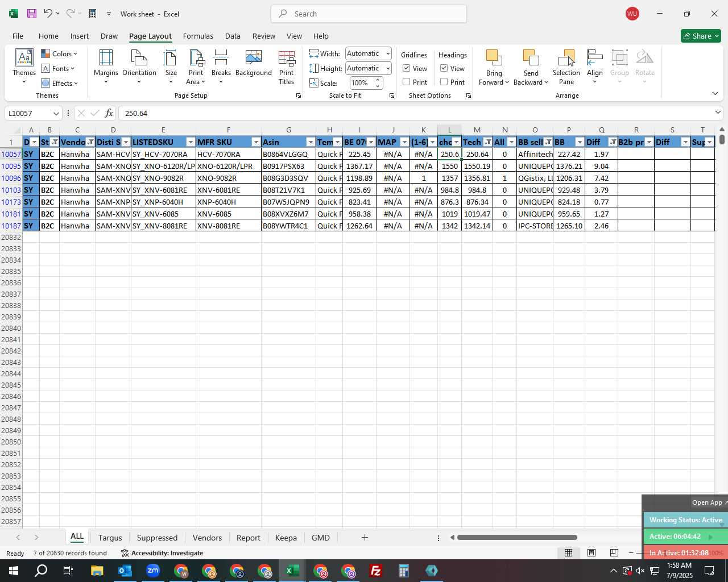Image resolution: width=728 pixels, height=582 pixels.
Task: Select Normal view icon in status bar
Action: pyautogui.click(x=568, y=552)
